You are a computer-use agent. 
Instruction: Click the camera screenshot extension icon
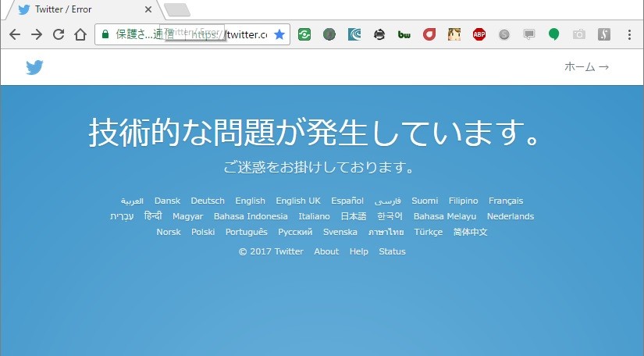tap(578, 34)
